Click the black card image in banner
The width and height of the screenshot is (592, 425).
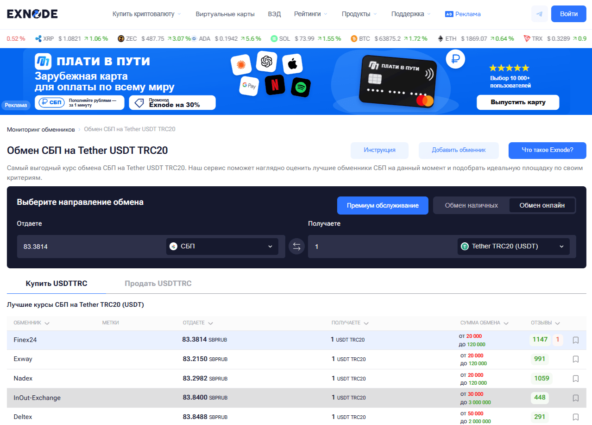(398, 81)
